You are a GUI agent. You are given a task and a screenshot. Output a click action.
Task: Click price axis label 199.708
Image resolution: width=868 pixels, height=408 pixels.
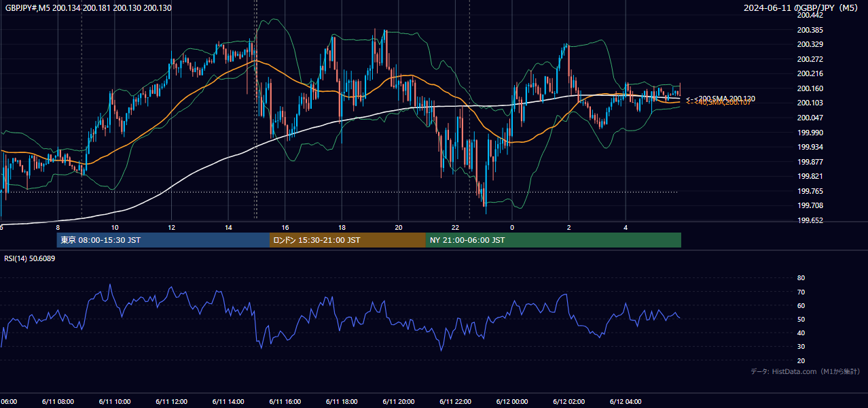(x=810, y=205)
